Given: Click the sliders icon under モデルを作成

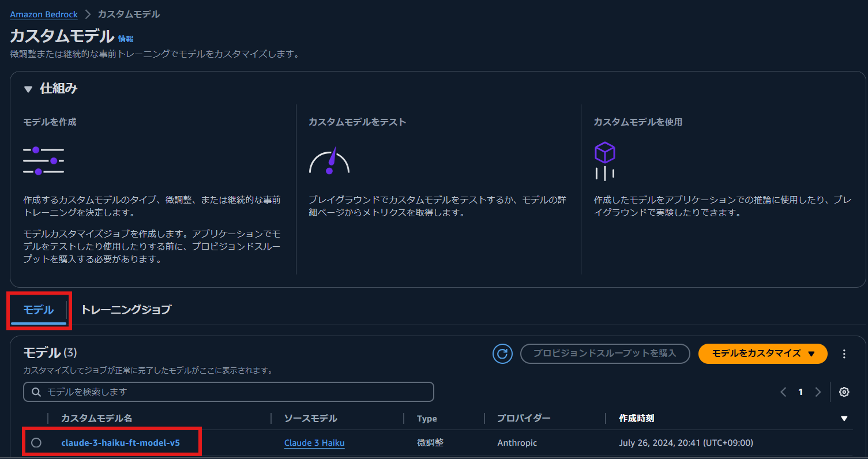Looking at the screenshot, I should [43, 160].
